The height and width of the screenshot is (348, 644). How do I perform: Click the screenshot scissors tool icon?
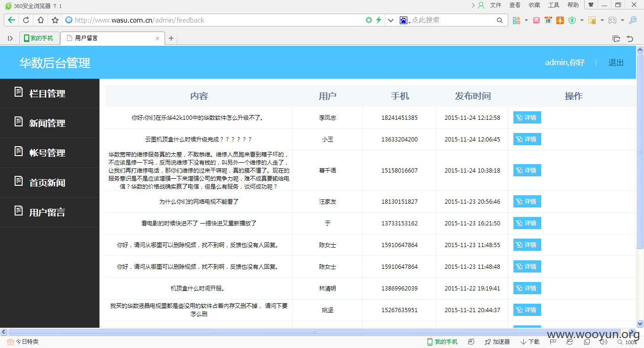(592, 20)
